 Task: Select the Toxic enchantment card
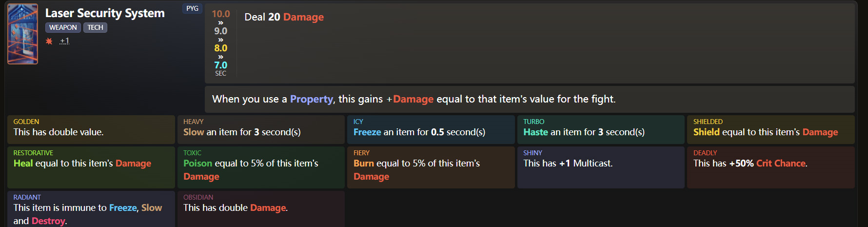point(261,167)
